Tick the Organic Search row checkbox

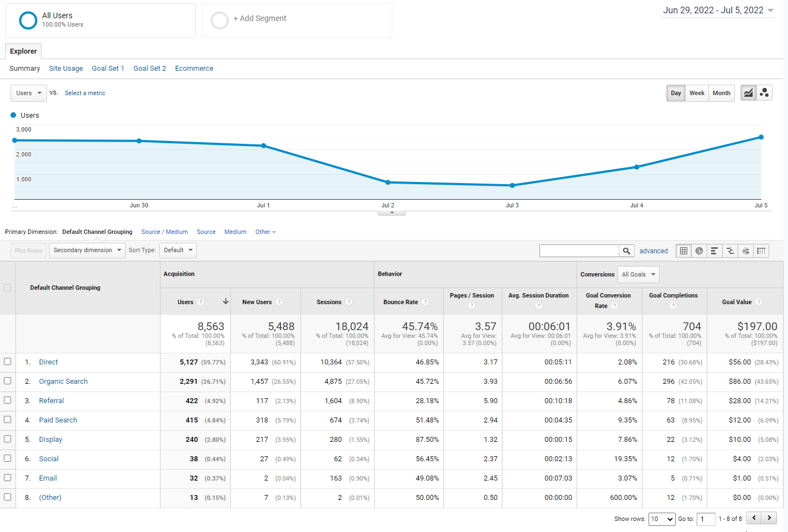click(8, 381)
